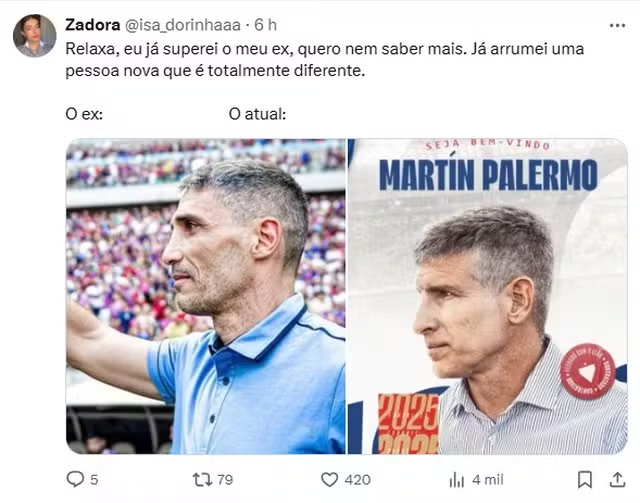640x503 pixels.
Task: Click the Zadora display name
Action: [93, 25]
